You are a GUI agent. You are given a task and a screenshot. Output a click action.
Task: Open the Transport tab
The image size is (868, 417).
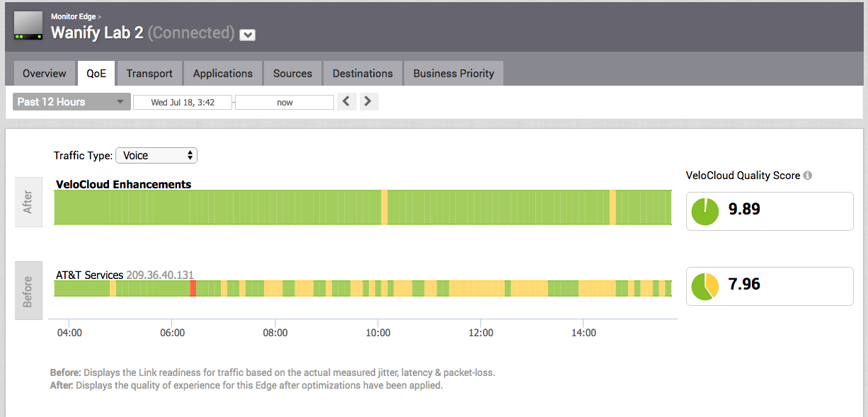pos(149,74)
